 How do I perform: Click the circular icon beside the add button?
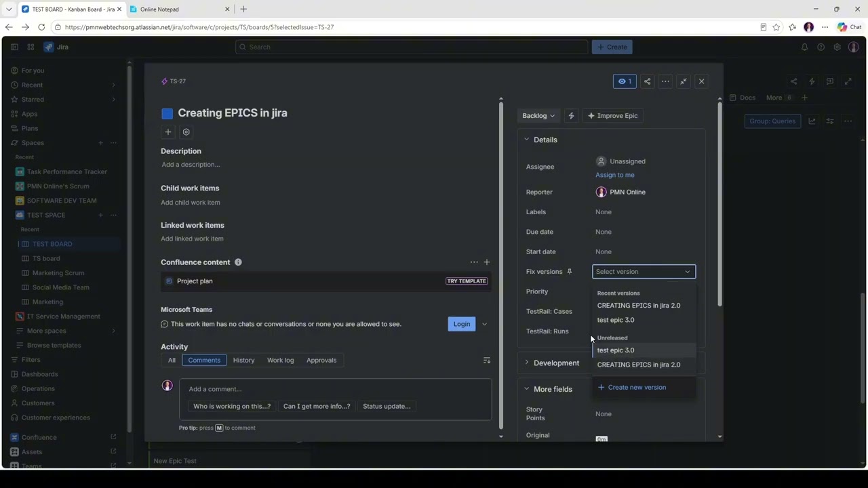[186, 132]
